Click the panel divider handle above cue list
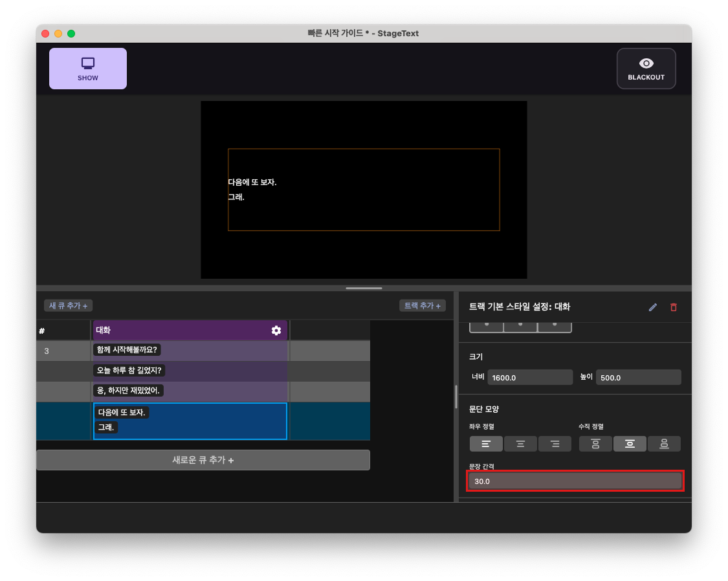This screenshot has width=728, height=581. tap(364, 287)
